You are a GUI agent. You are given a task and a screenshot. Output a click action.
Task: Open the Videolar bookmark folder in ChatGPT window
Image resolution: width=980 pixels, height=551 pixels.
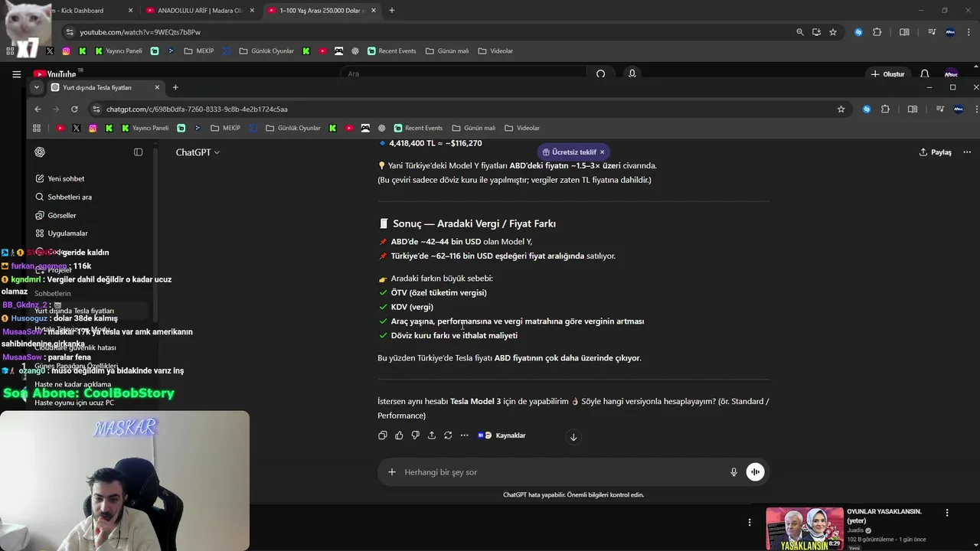coord(521,128)
